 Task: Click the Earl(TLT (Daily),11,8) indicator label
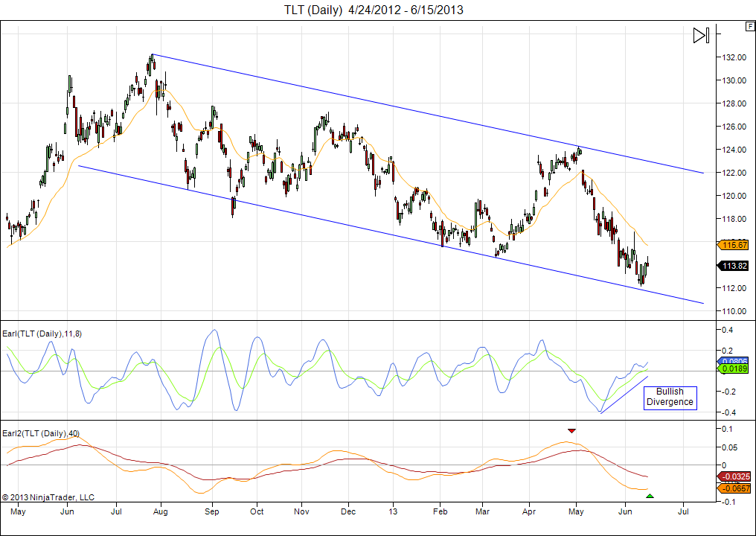pos(42,334)
